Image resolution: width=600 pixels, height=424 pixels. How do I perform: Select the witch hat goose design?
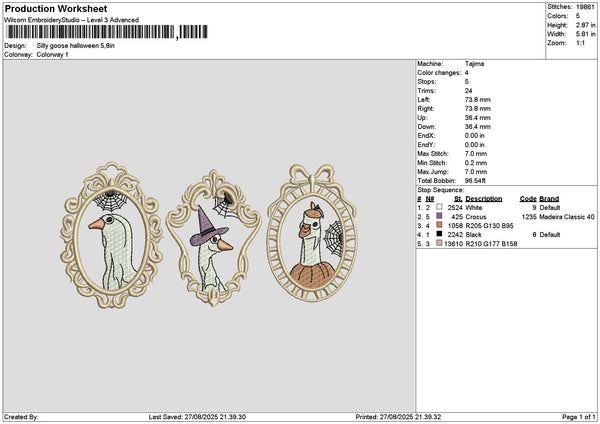(214, 238)
